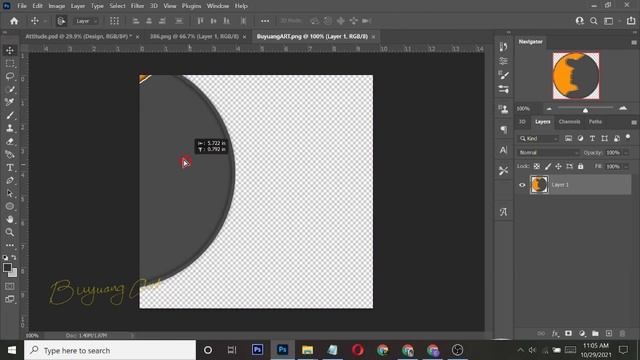Viewport: 640px width, 360px height.
Task: Swap foreground and background colors
Action: pyautogui.click(x=14, y=258)
